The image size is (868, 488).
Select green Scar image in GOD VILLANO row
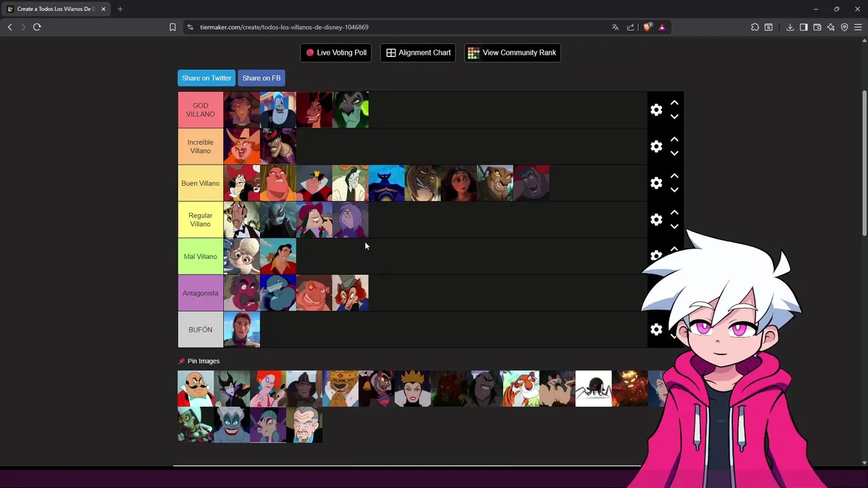pyautogui.click(x=351, y=110)
